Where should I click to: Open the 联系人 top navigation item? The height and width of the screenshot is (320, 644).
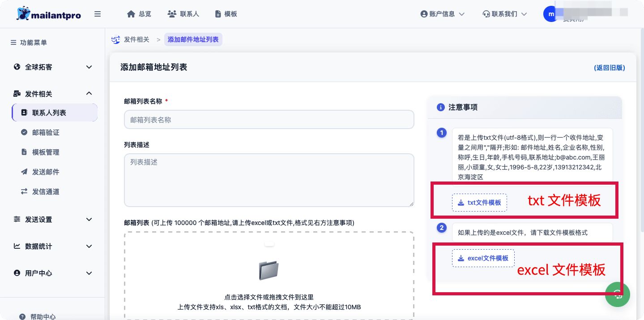click(183, 14)
